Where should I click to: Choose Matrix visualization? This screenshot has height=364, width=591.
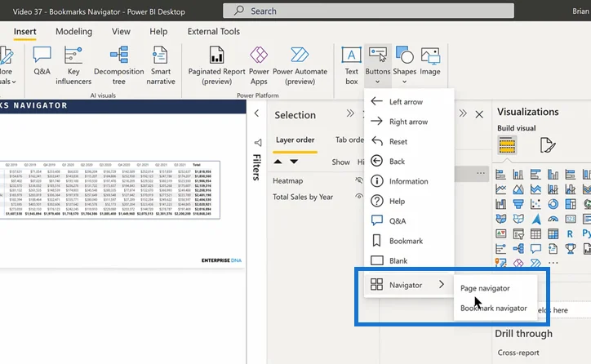[x=553, y=233]
